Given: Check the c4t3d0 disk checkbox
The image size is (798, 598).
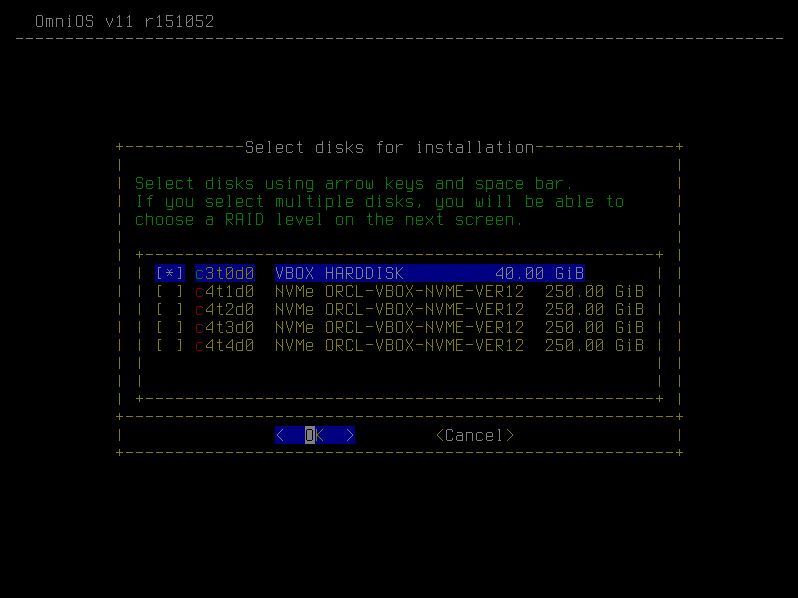Looking at the screenshot, I should [x=169, y=327].
